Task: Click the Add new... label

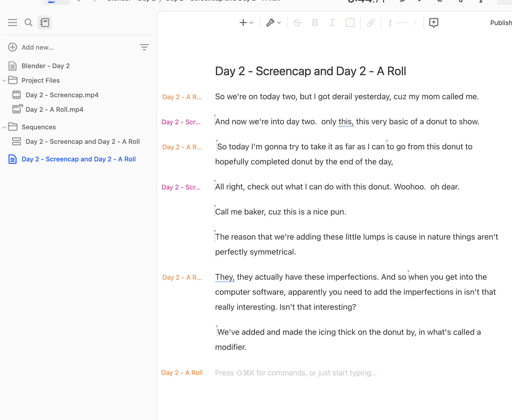Action: pyautogui.click(x=38, y=47)
